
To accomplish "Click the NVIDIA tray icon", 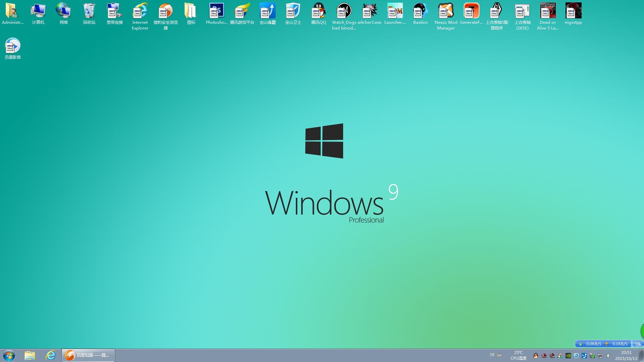I will 568,356.
